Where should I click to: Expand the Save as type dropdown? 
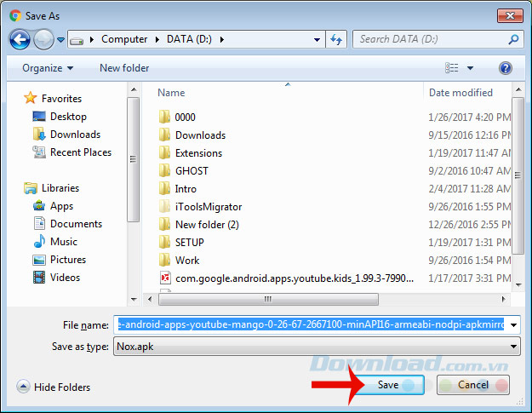click(512, 346)
